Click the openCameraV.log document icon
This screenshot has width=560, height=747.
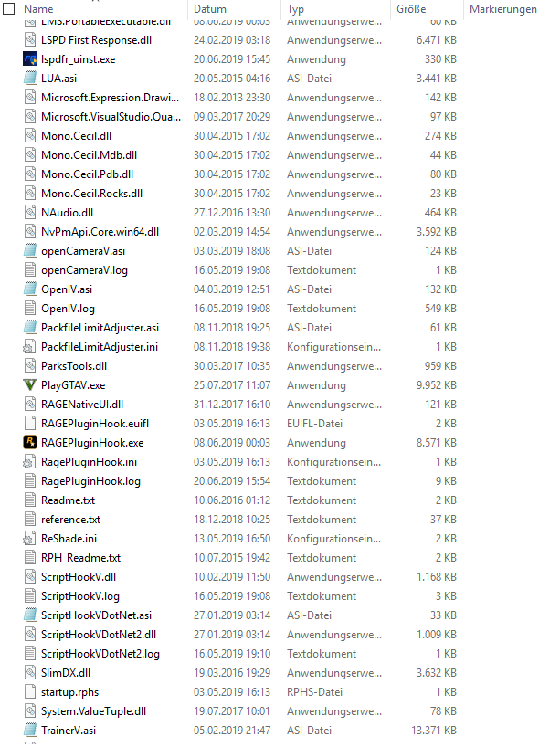(x=30, y=270)
